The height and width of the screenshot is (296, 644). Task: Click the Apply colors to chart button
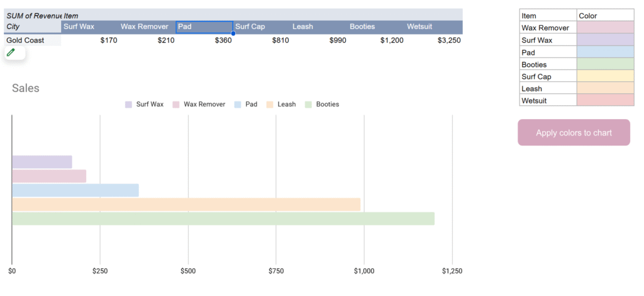tap(574, 133)
